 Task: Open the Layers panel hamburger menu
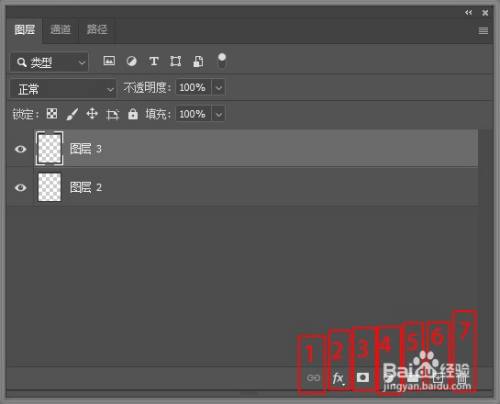[x=483, y=31]
